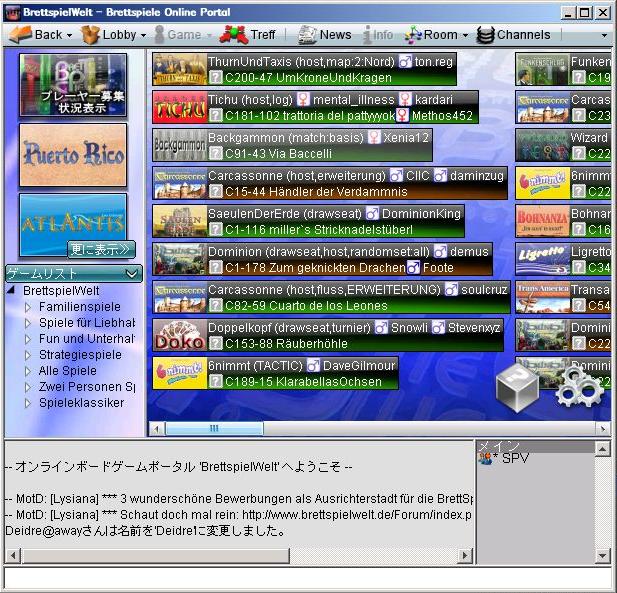Collapse the BrettspielWelt tree node
Screen dimensions: 617x593
point(11,290)
